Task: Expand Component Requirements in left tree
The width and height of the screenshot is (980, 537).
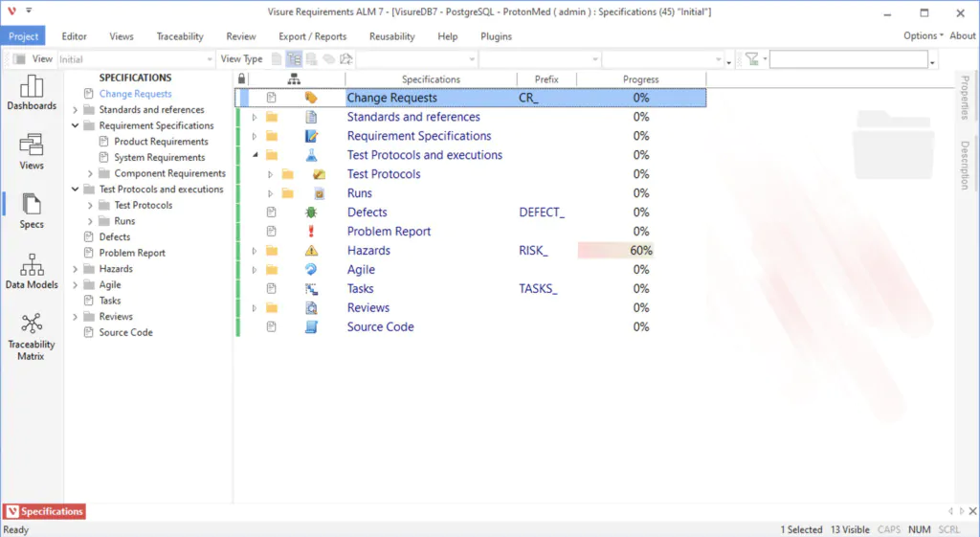Action: [x=90, y=173]
